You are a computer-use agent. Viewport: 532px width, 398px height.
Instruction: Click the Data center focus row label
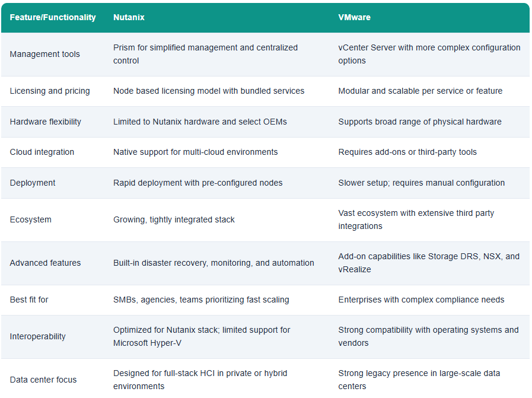pyautogui.click(x=43, y=380)
